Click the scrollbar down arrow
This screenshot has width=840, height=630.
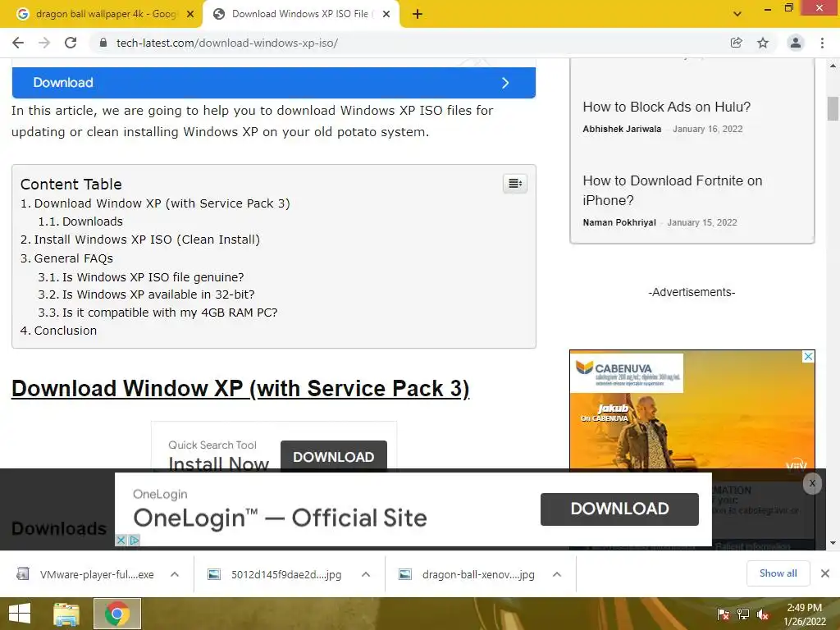point(833,543)
